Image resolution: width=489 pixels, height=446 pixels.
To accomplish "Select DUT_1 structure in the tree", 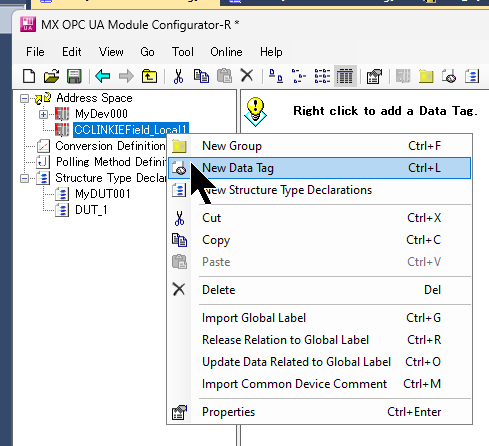I will pos(91,210).
